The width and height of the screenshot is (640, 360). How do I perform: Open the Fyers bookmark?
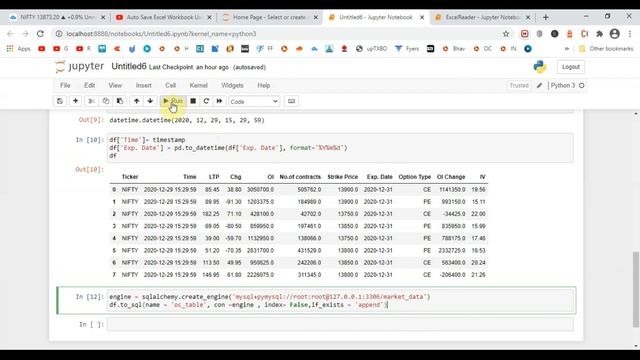click(x=407, y=49)
